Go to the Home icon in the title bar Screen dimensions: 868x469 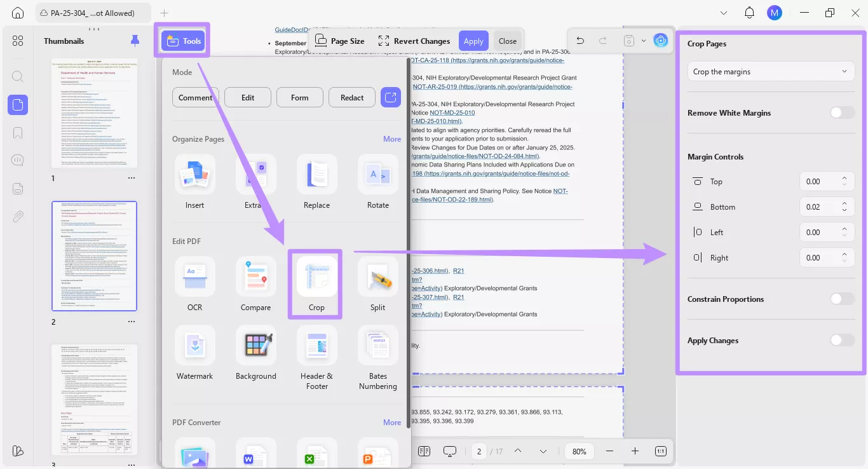point(18,13)
